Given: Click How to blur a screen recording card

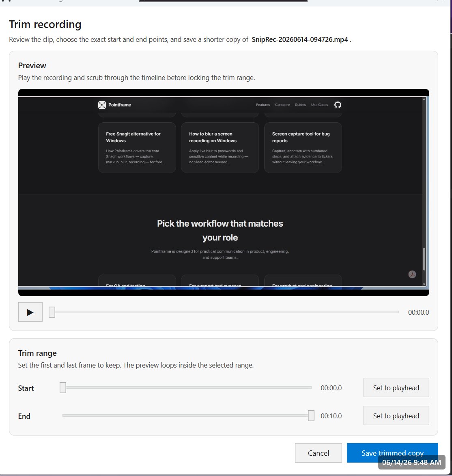Looking at the screenshot, I should [x=220, y=147].
